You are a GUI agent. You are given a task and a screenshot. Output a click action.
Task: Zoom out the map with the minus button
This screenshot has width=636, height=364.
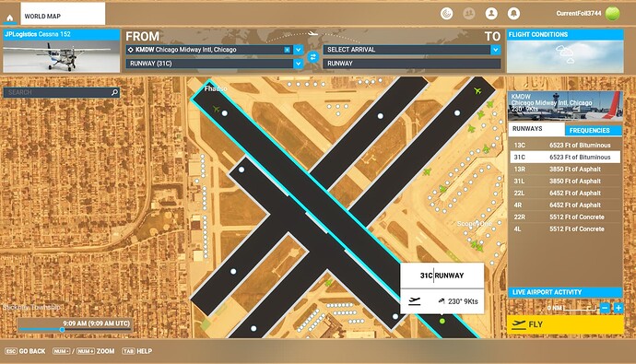tap(605, 308)
